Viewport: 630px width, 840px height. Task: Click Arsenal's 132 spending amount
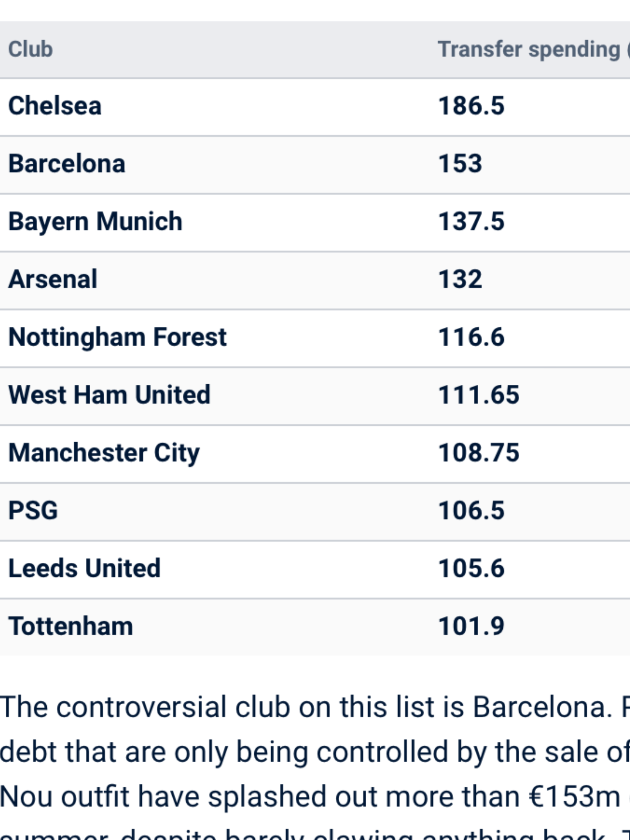coord(460,279)
